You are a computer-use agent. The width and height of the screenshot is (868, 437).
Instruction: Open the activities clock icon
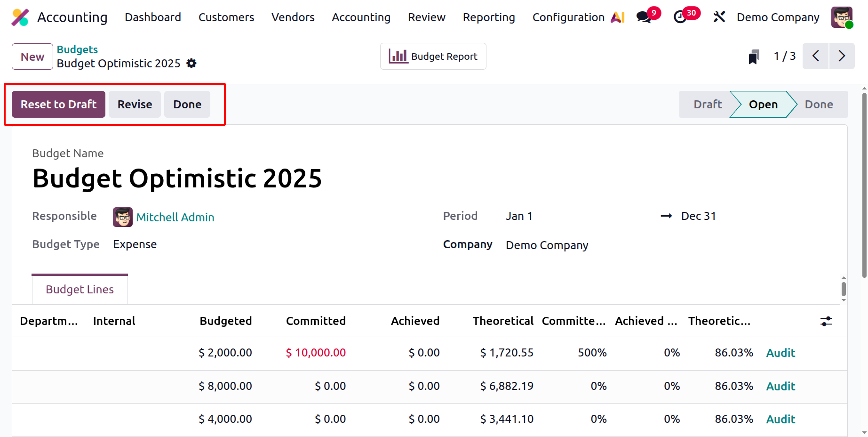pyautogui.click(x=680, y=17)
